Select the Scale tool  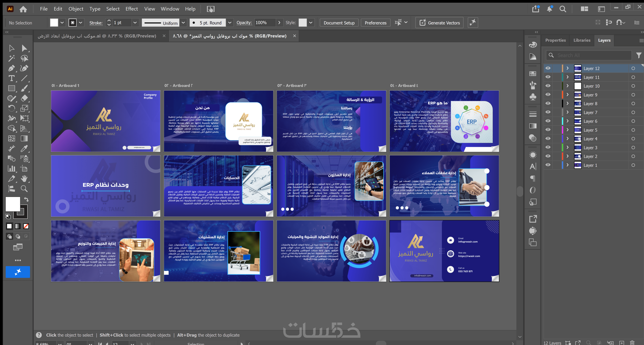[24, 108]
